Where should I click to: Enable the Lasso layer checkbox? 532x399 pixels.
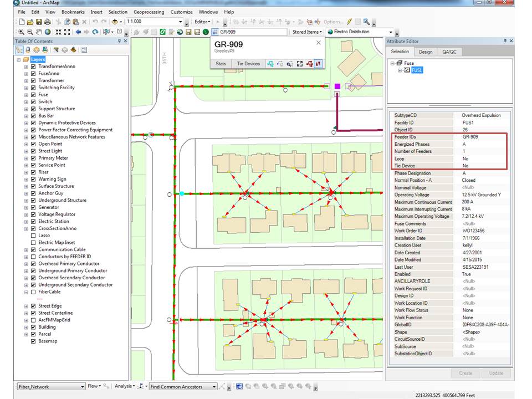click(32, 235)
